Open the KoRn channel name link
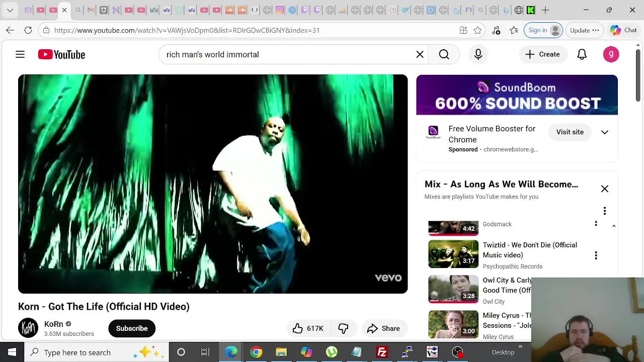644x362 pixels. [x=54, y=324]
